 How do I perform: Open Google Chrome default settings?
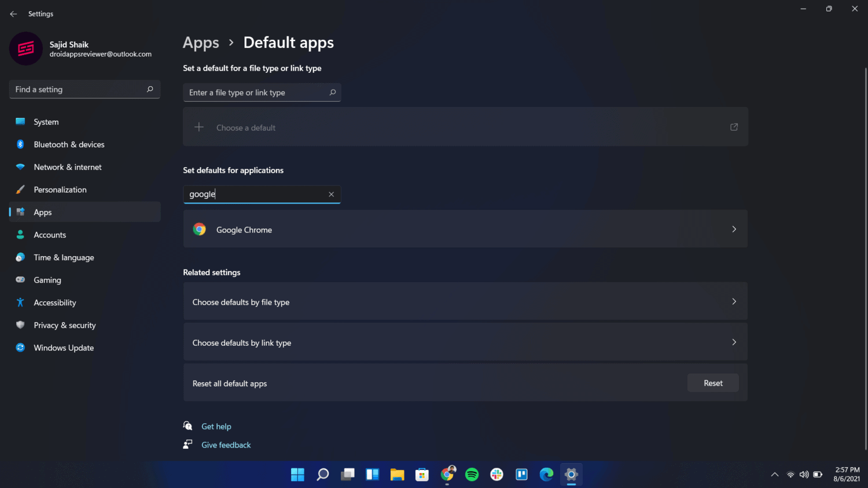tap(465, 229)
